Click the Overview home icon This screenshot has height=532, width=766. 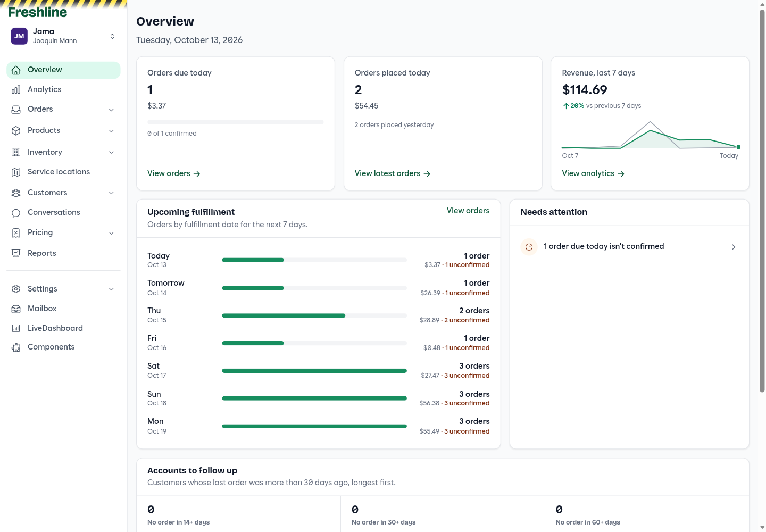(16, 70)
